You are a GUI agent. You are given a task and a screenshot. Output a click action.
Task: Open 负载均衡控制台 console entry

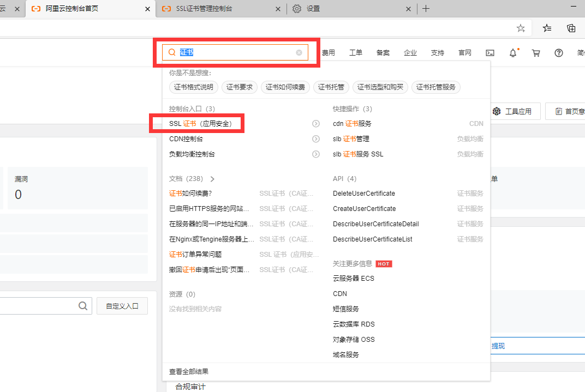pos(192,154)
